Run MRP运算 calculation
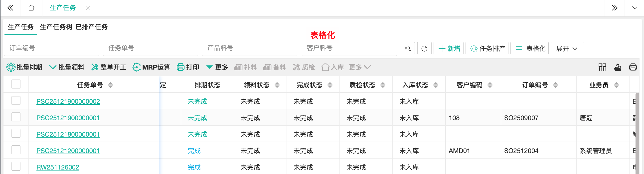This screenshot has height=174, width=644. [x=151, y=67]
